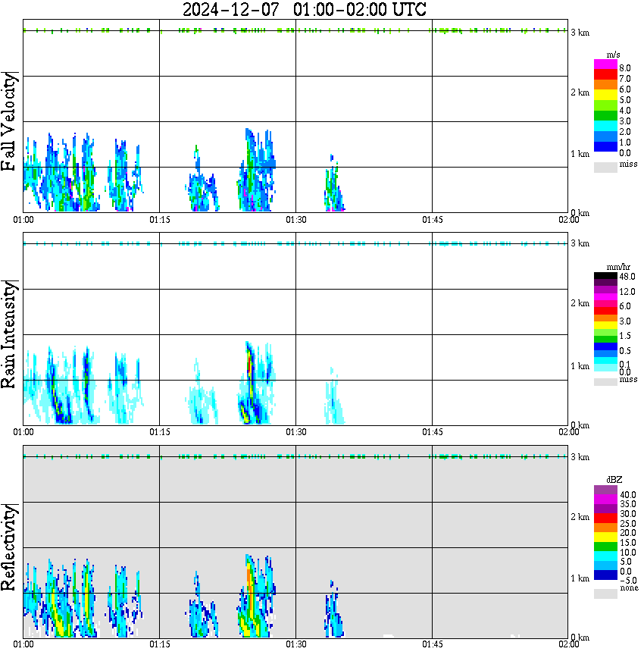Screen dimensions: 644x658
Task: Click the gray none swatch in reflectivity legend
Action: 605,594
